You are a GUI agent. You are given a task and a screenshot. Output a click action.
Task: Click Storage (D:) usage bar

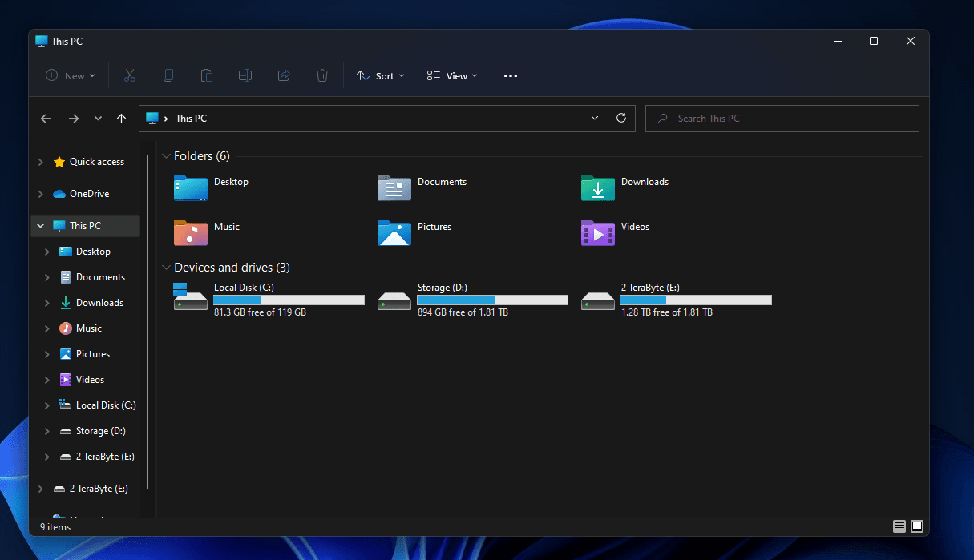492,300
